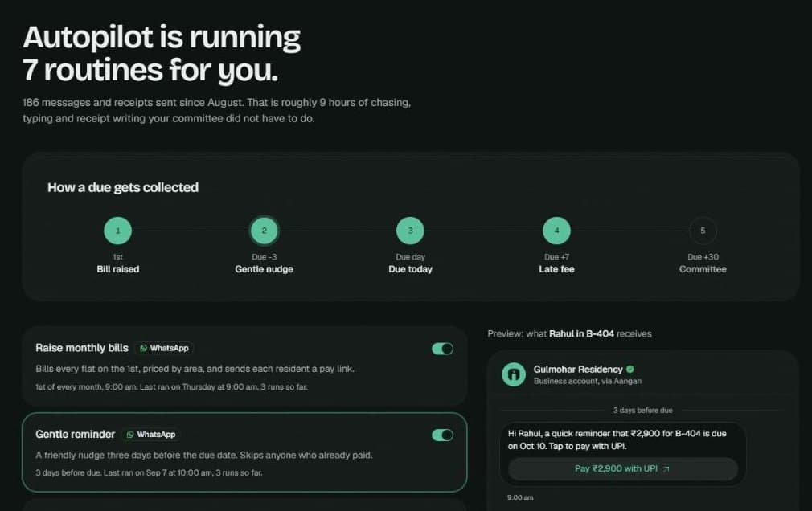Tap the Pay ₹2,900 with UPI button
Viewport: 812px width, 511px height.
pos(622,468)
